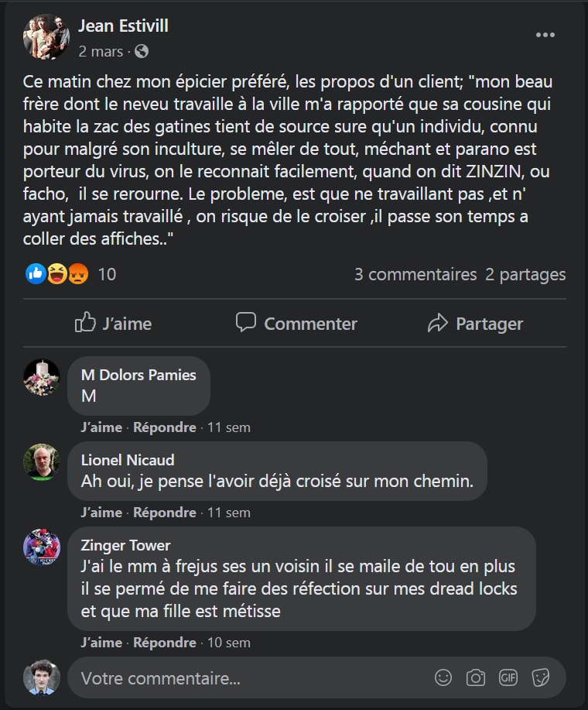Open the 2 partages list
This screenshot has height=710, width=588.
[525, 274]
